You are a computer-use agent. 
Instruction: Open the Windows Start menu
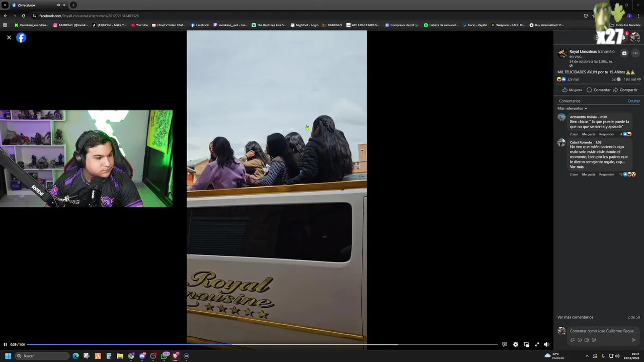(8, 356)
